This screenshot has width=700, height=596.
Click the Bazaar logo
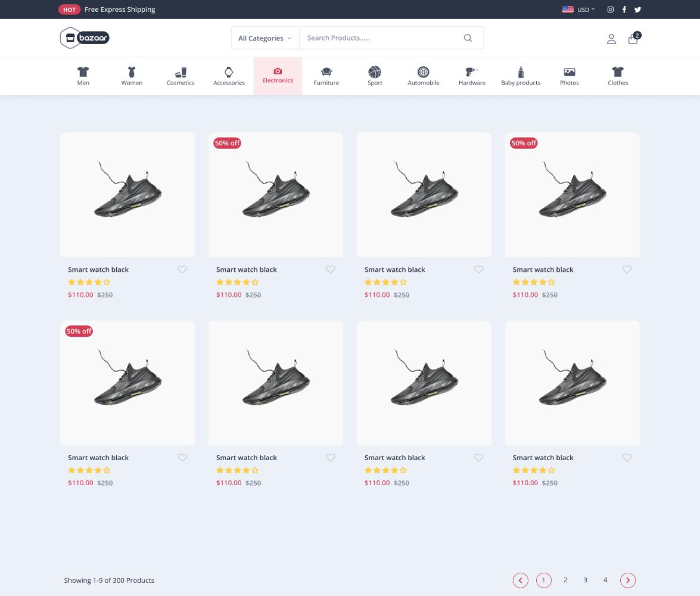pos(85,38)
